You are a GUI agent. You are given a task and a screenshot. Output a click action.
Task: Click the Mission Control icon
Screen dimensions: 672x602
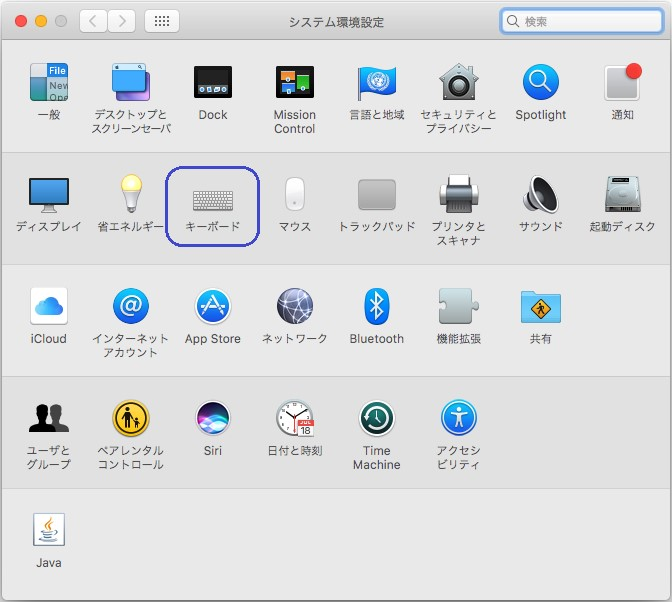coord(294,83)
